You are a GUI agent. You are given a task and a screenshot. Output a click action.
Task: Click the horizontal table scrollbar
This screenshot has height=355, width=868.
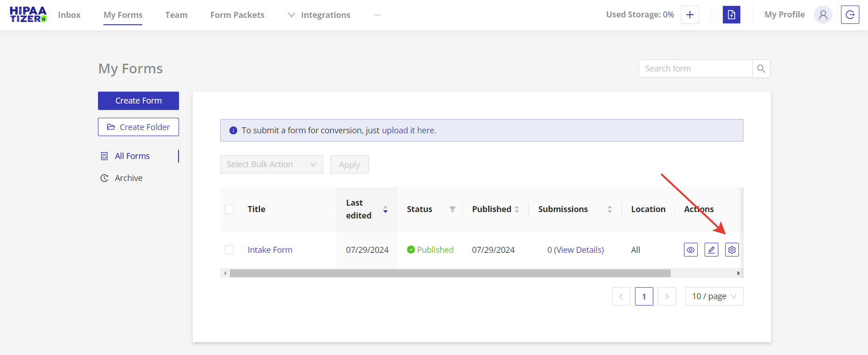pyautogui.click(x=450, y=273)
